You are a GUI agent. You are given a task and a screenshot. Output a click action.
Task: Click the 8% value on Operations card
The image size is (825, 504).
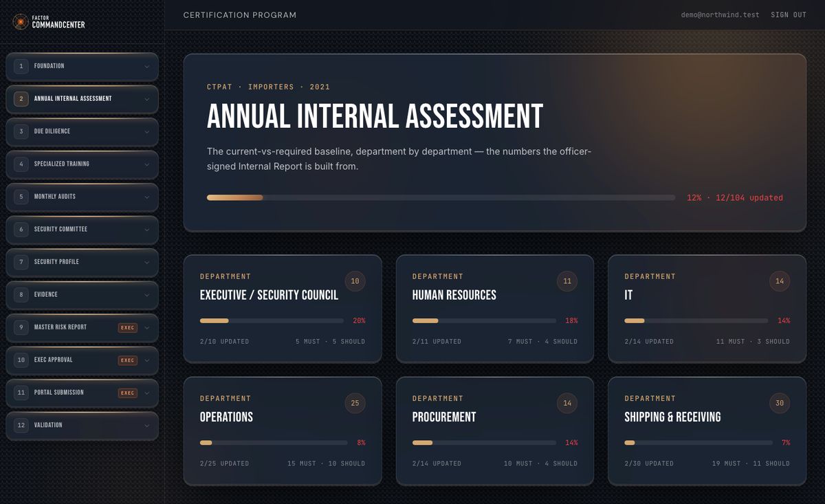(361, 443)
